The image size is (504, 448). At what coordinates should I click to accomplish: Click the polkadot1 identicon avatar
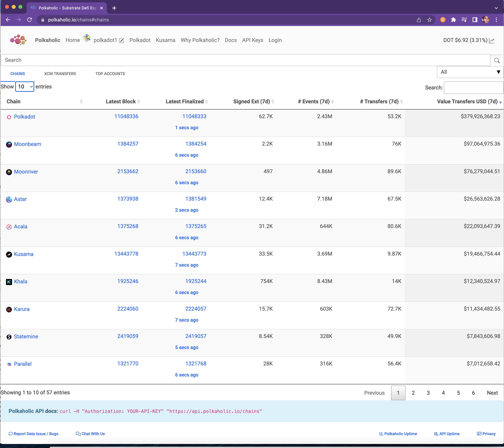point(87,38)
